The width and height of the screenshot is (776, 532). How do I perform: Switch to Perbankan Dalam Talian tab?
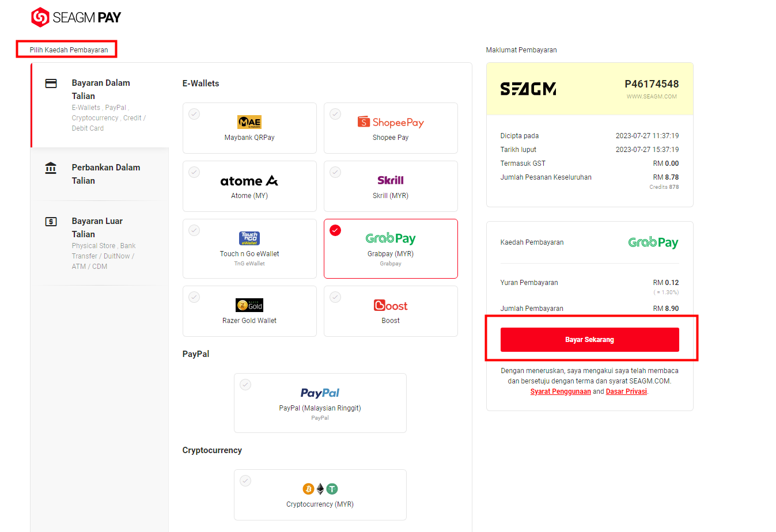pyautogui.click(x=100, y=174)
